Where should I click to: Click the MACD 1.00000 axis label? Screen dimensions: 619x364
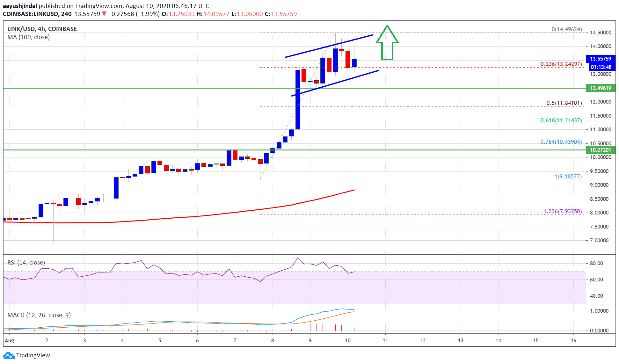click(599, 311)
